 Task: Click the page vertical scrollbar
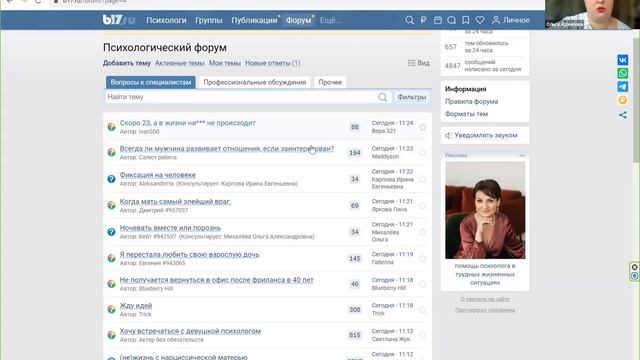click(x=636, y=100)
